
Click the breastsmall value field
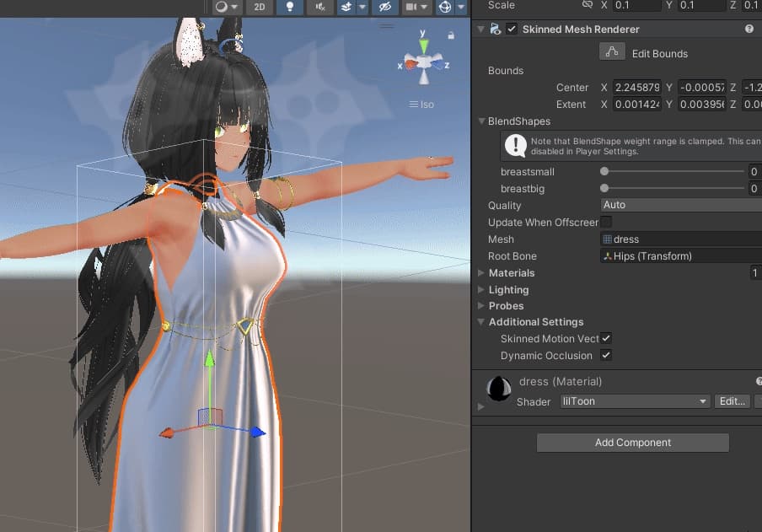pyautogui.click(x=755, y=172)
